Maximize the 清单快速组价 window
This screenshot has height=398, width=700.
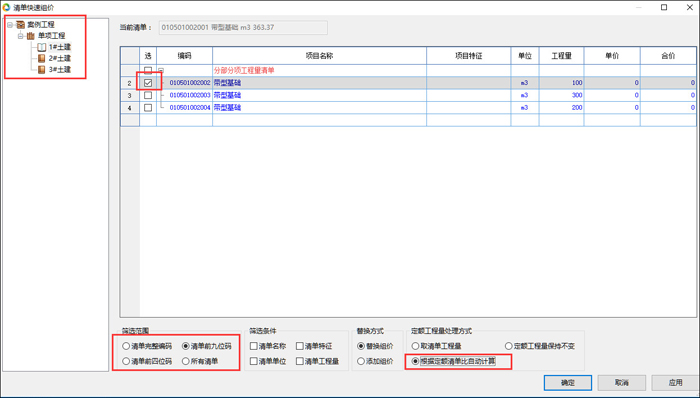(664, 8)
